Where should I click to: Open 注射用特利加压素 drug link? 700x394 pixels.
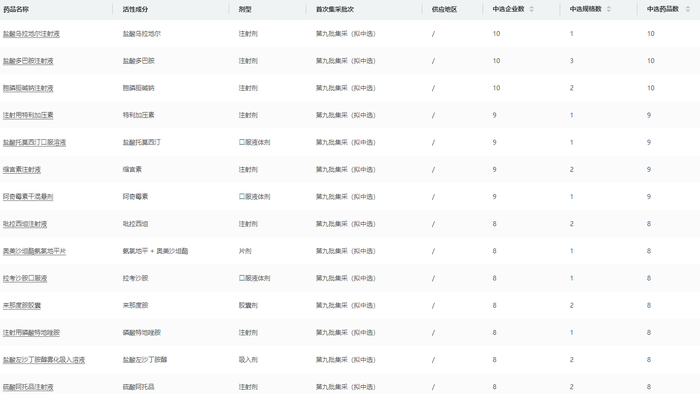28,116
